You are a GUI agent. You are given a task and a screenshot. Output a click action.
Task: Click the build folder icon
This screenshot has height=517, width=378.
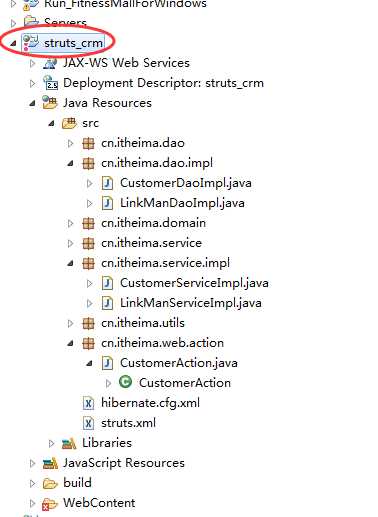[50, 483]
